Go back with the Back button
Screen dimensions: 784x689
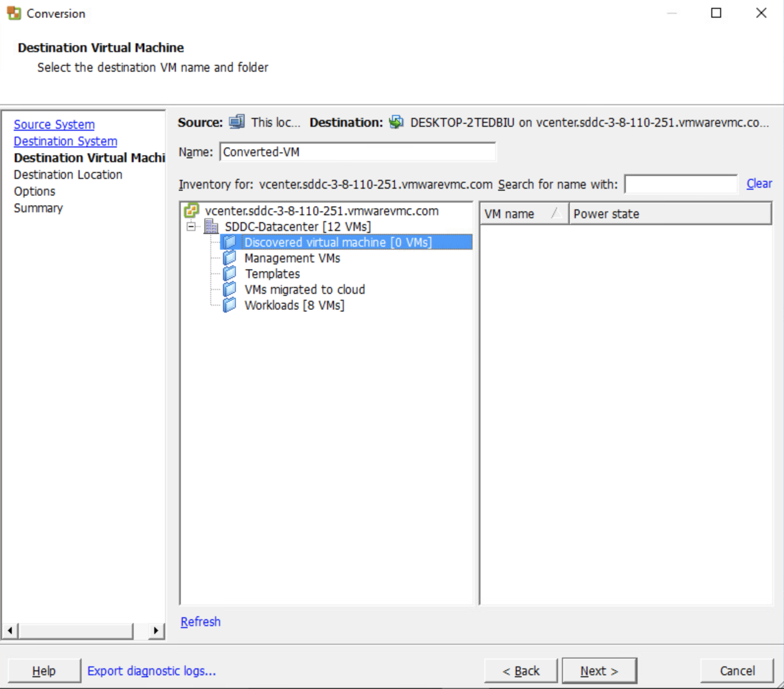tap(521, 671)
